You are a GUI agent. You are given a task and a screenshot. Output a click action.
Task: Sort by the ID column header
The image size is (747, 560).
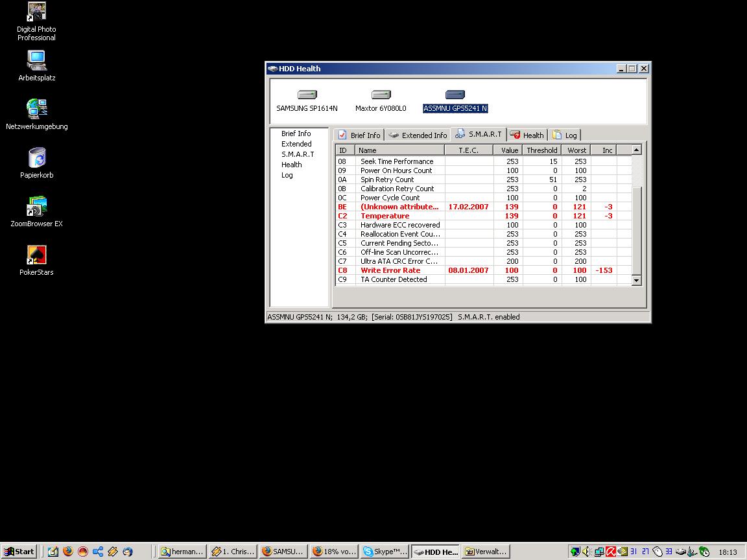pos(346,150)
